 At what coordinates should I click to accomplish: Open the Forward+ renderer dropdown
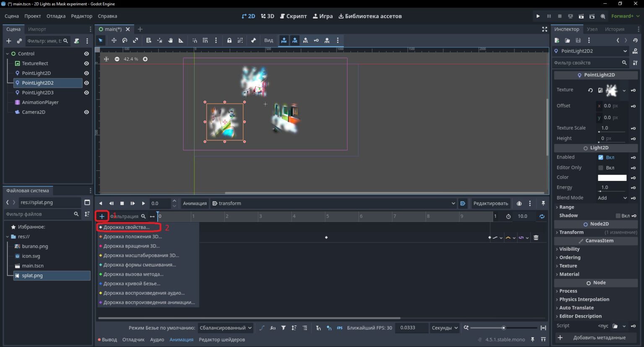[625, 16]
